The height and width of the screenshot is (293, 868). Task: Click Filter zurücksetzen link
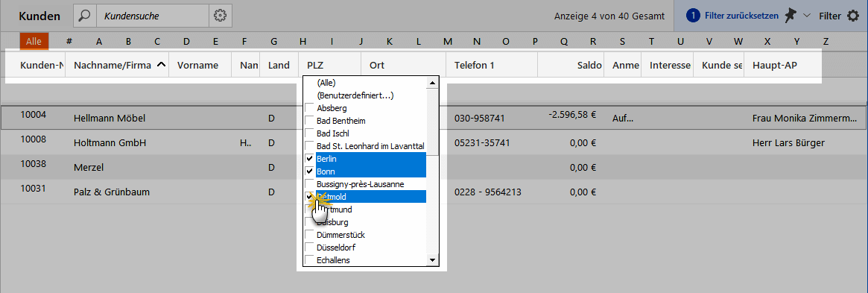coord(742,16)
